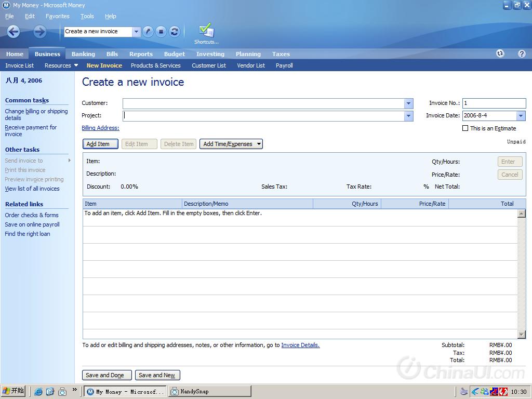This screenshot has width=532, height=399.
Task: Select the Budget tab
Action: pyautogui.click(x=175, y=54)
